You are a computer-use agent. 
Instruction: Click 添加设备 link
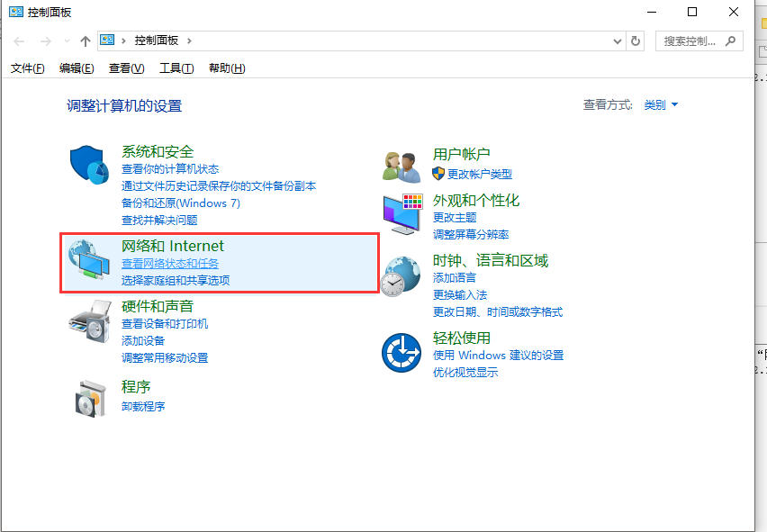[143, 341]
